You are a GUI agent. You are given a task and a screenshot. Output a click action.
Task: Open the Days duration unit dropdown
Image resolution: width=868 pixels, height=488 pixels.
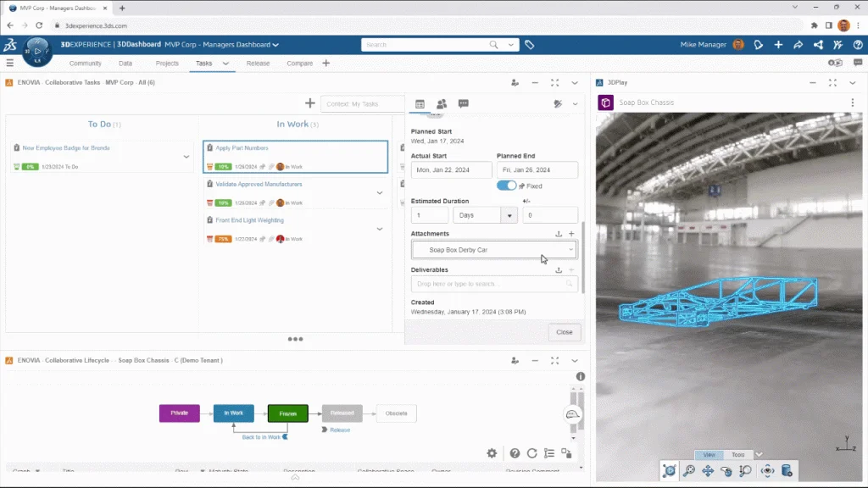coord(486,215)
